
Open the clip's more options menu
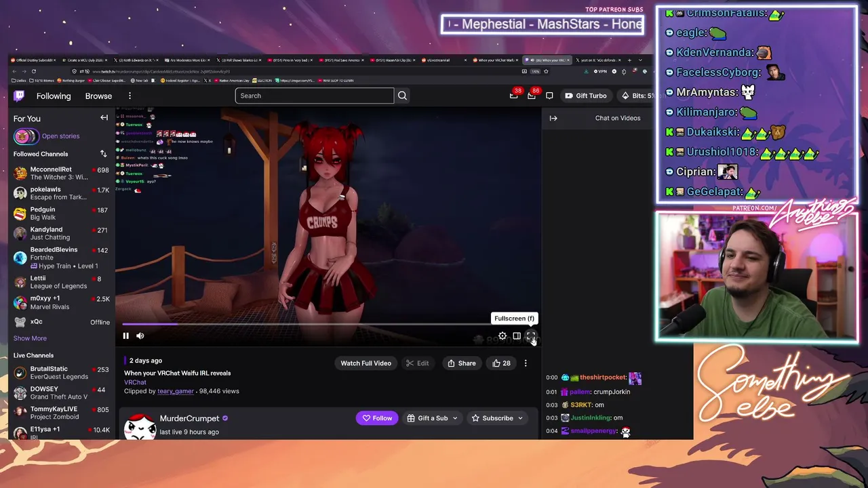(x=526, y=363)
